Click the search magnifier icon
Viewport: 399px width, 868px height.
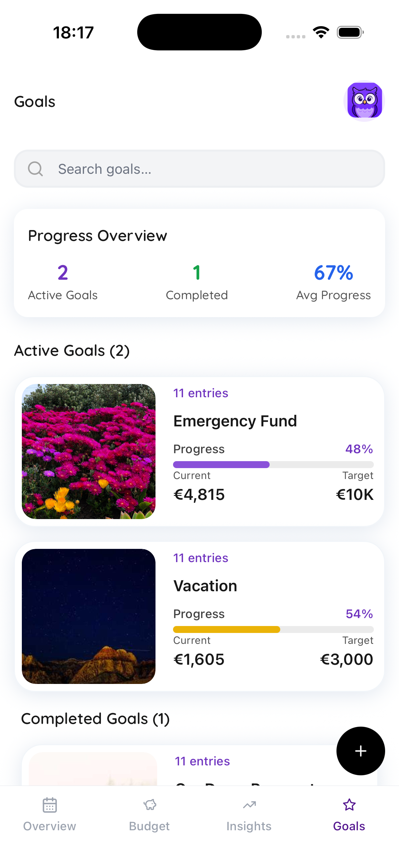[35, 169]
